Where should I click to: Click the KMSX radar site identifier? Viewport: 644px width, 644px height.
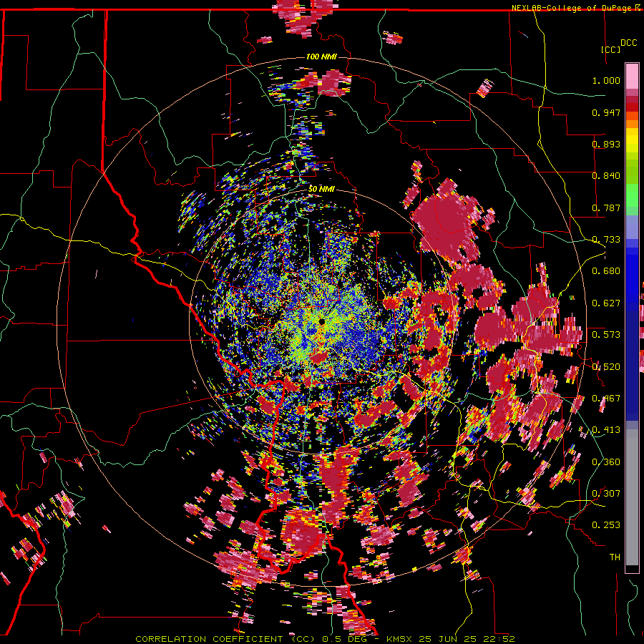click(400, 639)
